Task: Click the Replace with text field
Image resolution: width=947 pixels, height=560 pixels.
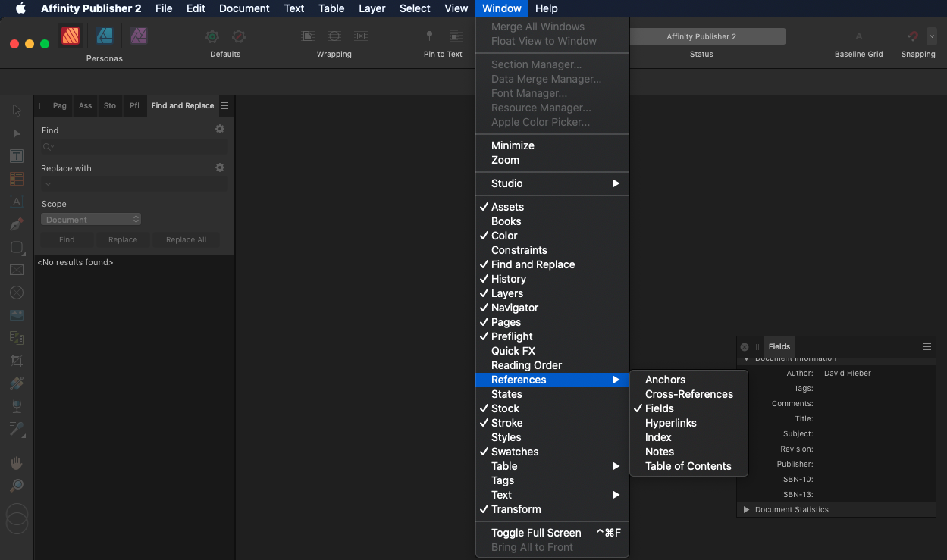Action: tap(134, 184)
